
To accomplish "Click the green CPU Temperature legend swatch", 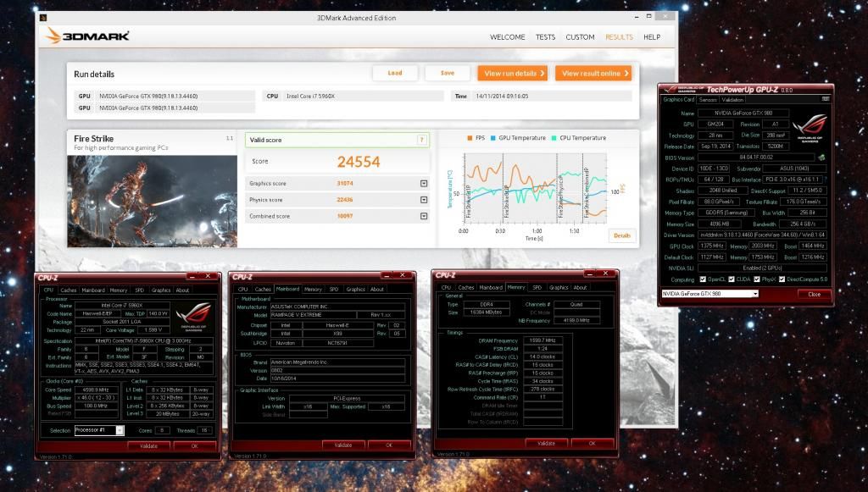I will pos(554,138).
